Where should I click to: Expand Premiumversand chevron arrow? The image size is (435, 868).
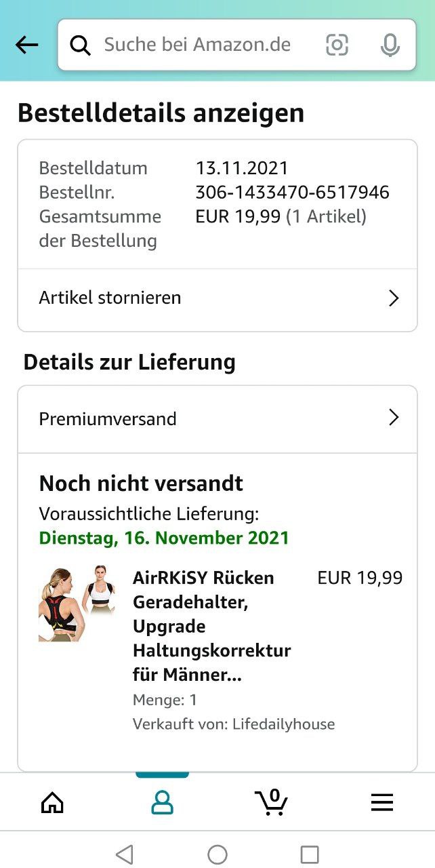394,418
